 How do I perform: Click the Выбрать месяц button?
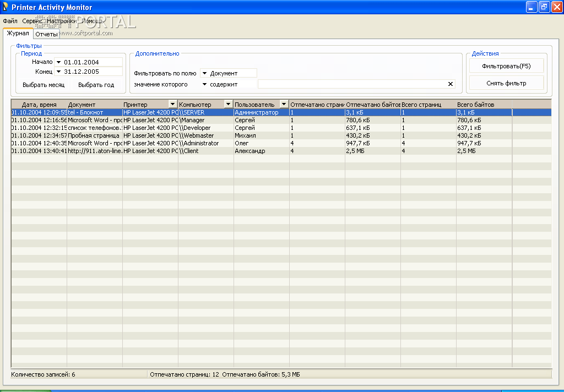44,85
